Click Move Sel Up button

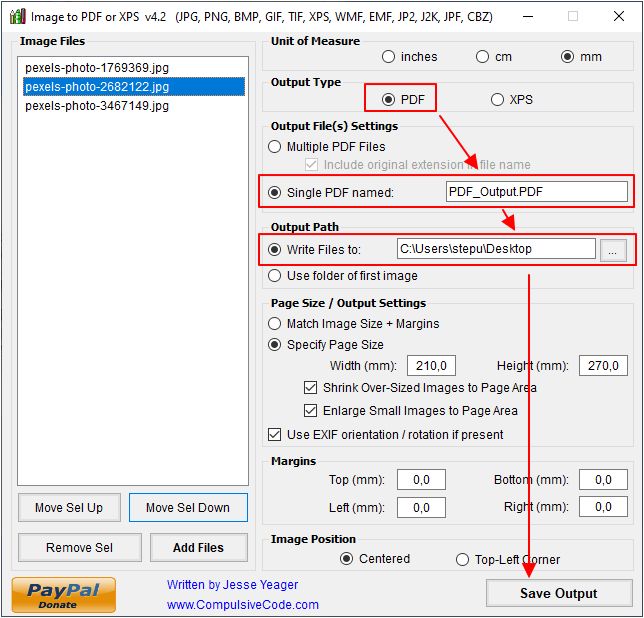click(69, 508)
